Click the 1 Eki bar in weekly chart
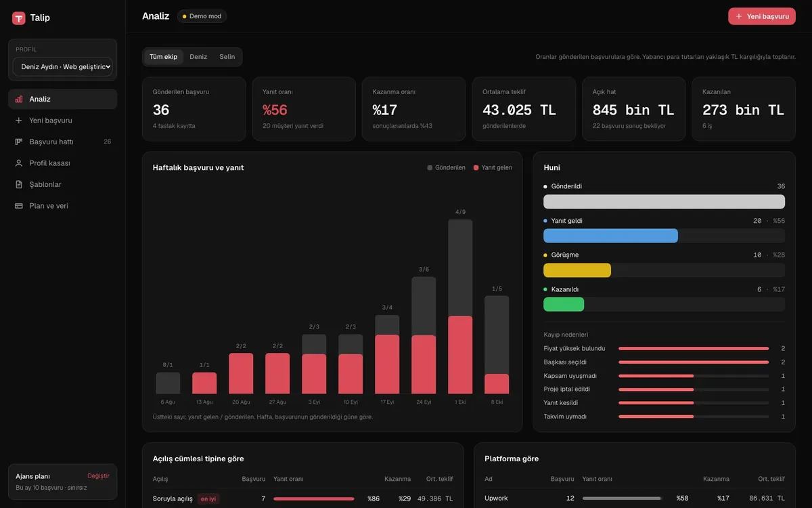Viewport: 812px width, 508px height. pyautogui.click(x=460, y=306)
